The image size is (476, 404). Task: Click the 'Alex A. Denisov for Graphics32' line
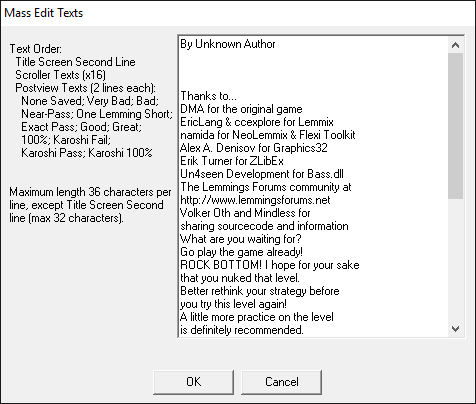(254, 148)
